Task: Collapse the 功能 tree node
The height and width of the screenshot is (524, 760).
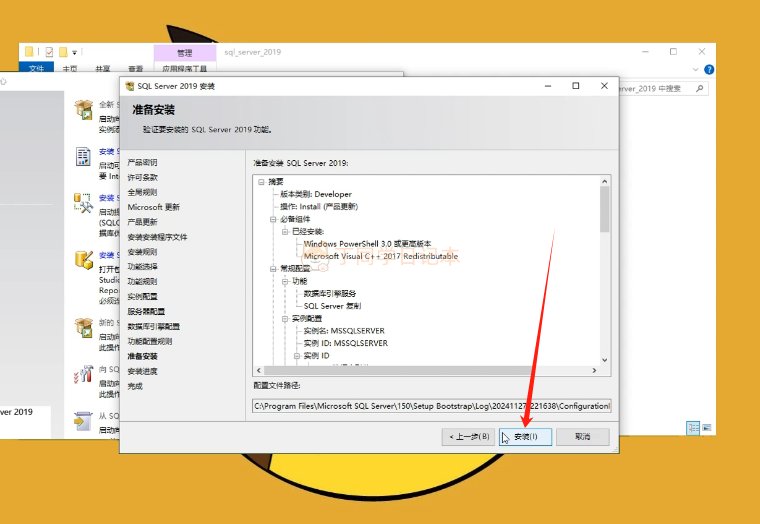Action: pos(285,281)
